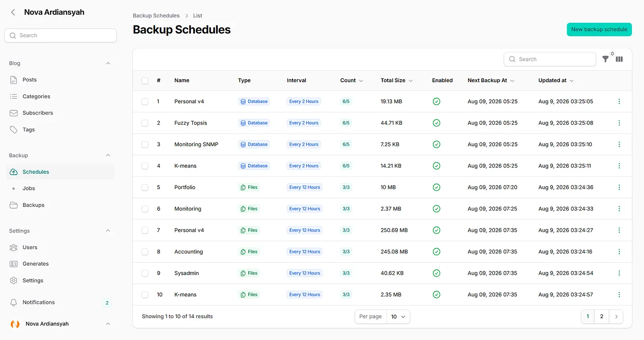644x340 pixels.
Task: Check the row 1 Personal v4 checkbox
Action: coord(145,101)
